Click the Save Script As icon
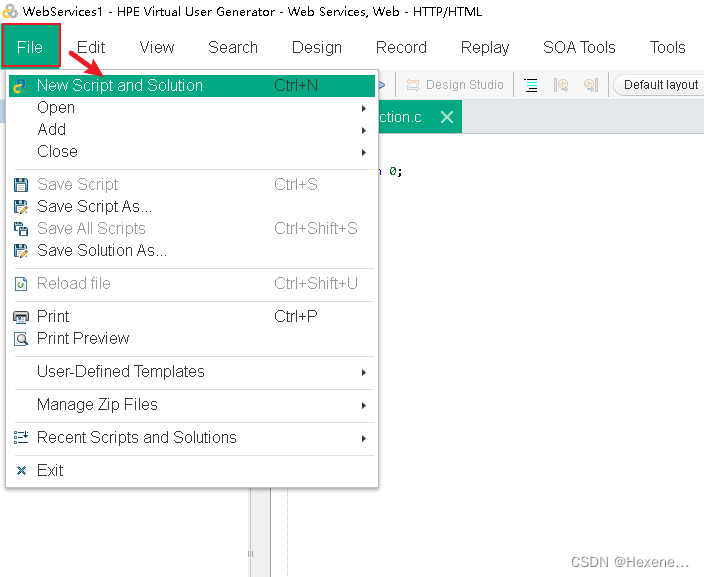This screenshot has height=577, width=704. coord(21,207)
